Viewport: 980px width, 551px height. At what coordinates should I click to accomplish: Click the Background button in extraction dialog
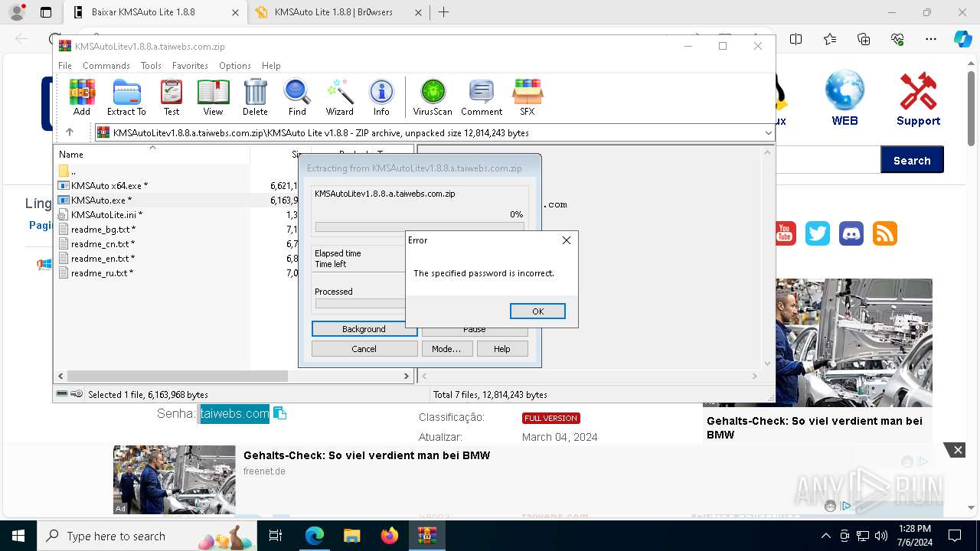click(364, 329)
